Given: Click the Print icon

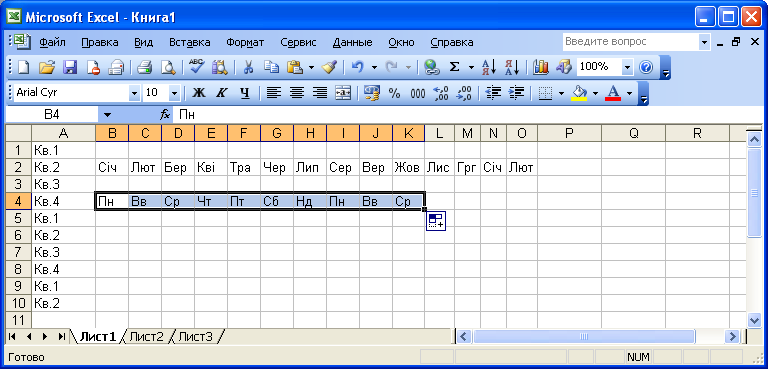Looking at the screenshot, I should coord(144,67).
